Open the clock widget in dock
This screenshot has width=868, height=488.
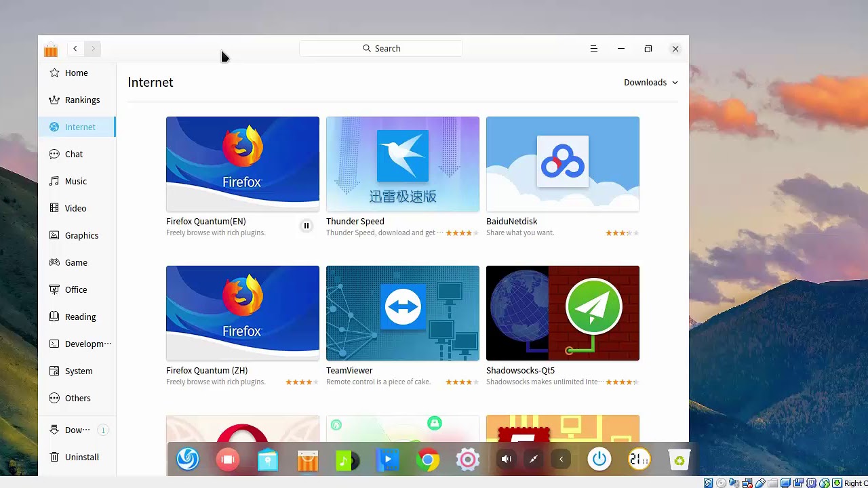tap(639, 460)
